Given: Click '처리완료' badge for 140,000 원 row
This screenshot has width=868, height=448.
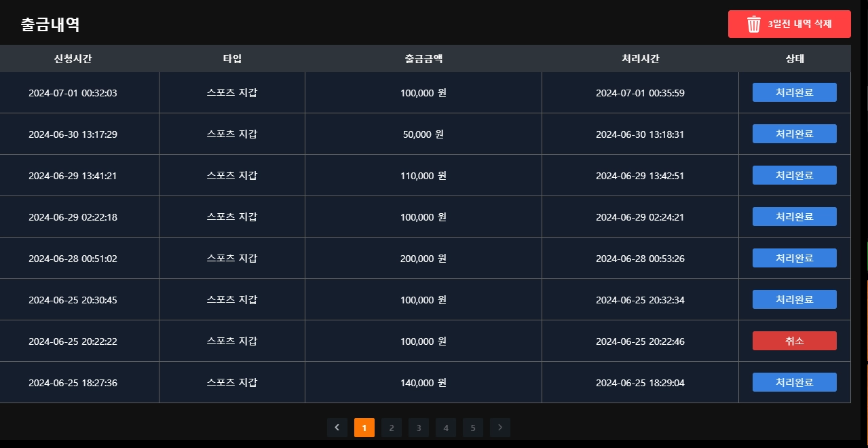Looking at the screenshot, I should coord(794,382).
